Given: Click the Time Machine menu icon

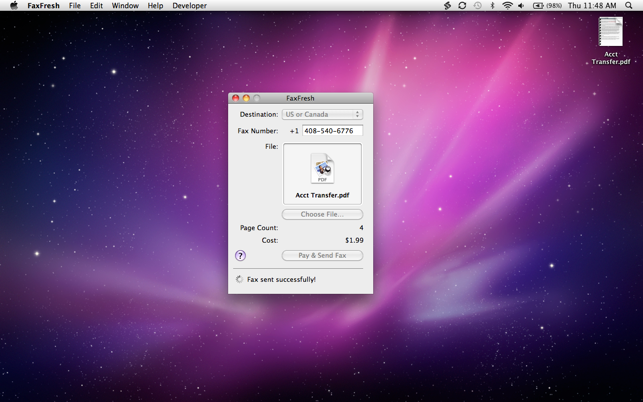Looking at the screenshot, I should pyautogui.click(x=477, y=6).
